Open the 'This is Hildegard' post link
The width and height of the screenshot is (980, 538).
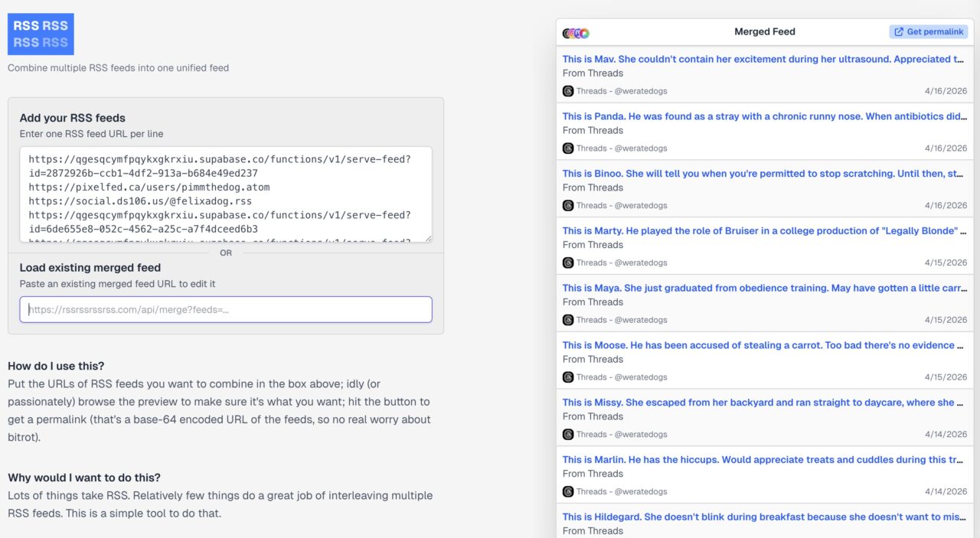click(763, 517)
